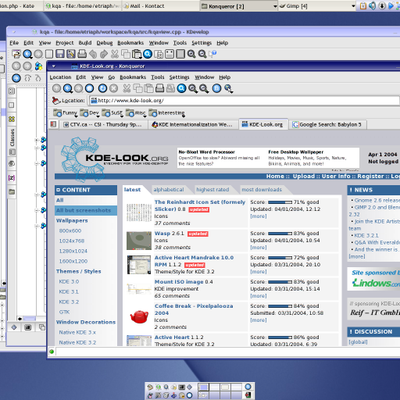
Task: Click the red joystick icon in the bottom panel
Action: [x=174, y=396]
